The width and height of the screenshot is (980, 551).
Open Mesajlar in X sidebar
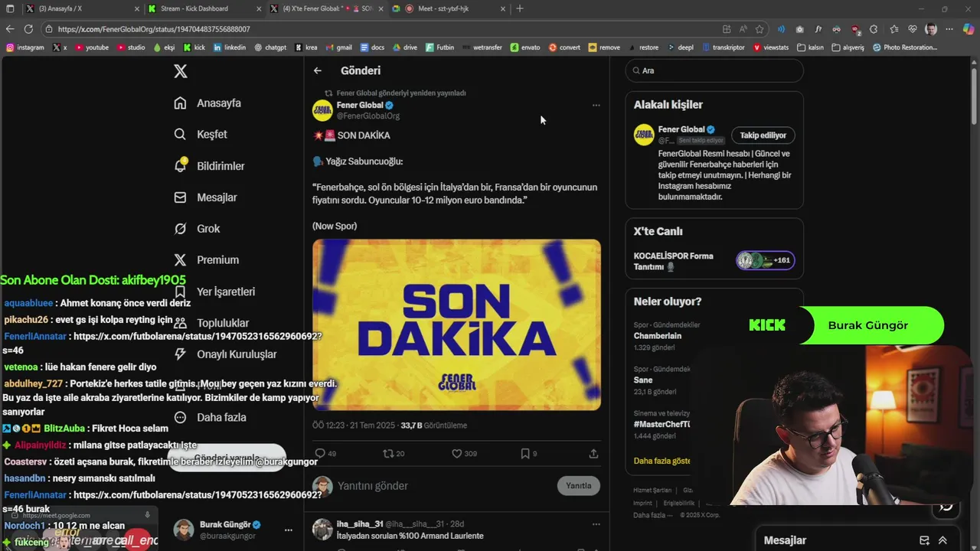205,197
